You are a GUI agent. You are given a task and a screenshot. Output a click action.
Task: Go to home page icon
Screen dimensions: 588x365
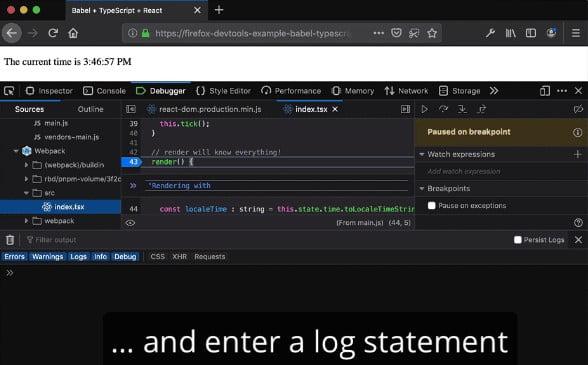73,33
